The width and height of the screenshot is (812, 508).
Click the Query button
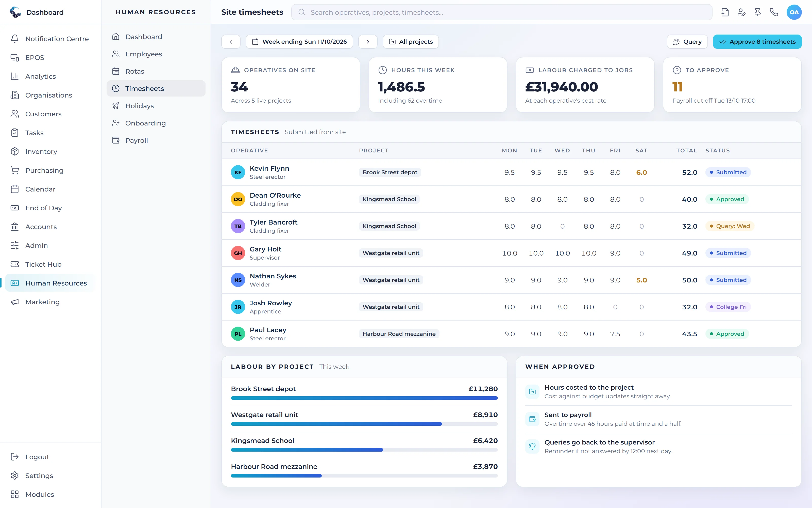(x=687, y=42)
